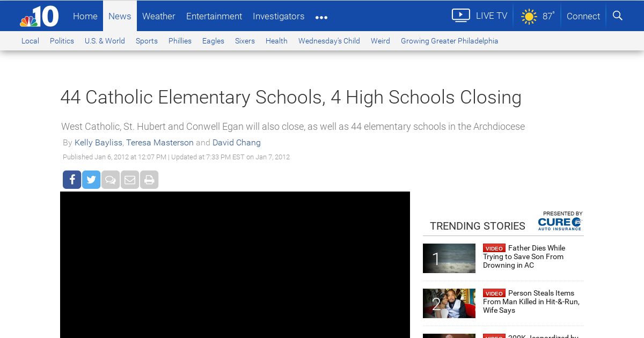Image resolution: width=644 pixels, height=338 pixels.
Task: Open the Eagles subsection
Action: click(x=213, y=41)
